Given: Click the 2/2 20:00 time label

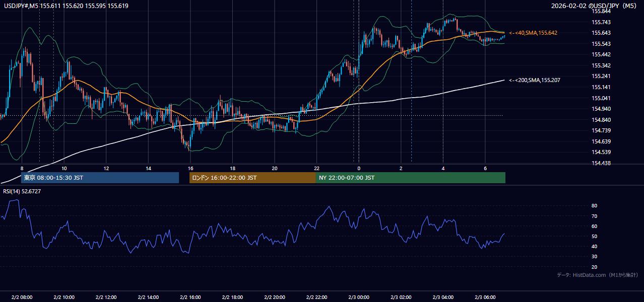Looking at the screenshot, I should [x=275, y=297].
